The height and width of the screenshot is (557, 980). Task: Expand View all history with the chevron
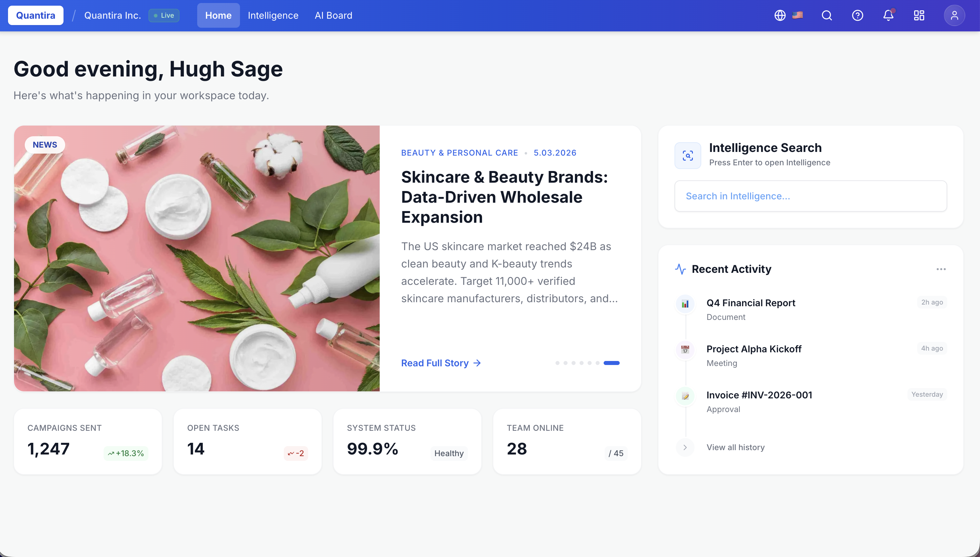click(685, 447)
